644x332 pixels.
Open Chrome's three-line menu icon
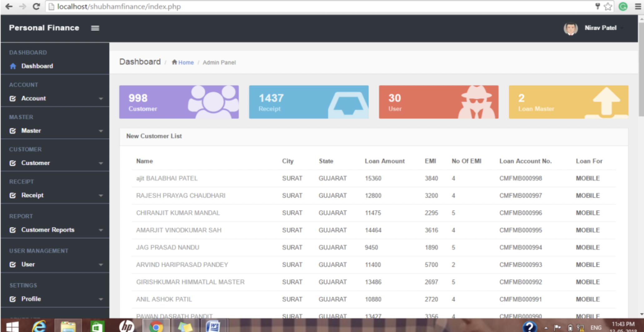638,7
